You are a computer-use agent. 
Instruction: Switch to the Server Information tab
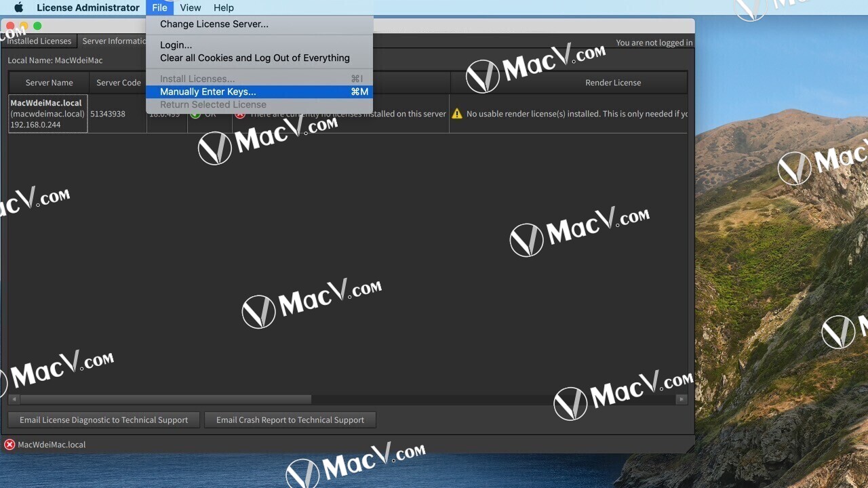pos(113,41)
